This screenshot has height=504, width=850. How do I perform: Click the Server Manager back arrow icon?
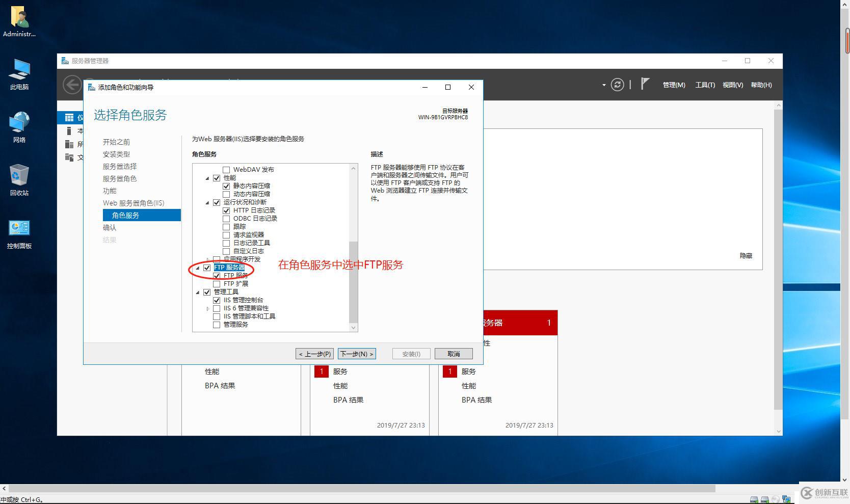(72, 85)
